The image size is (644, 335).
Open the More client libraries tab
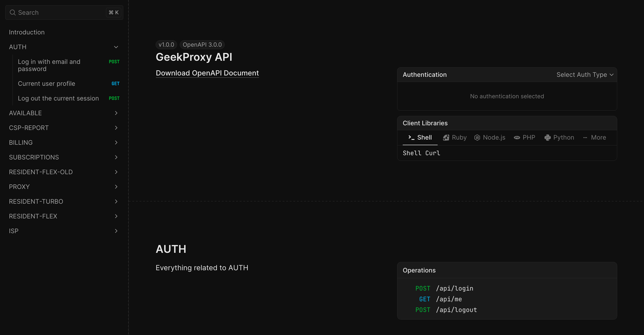click(594, 137)
